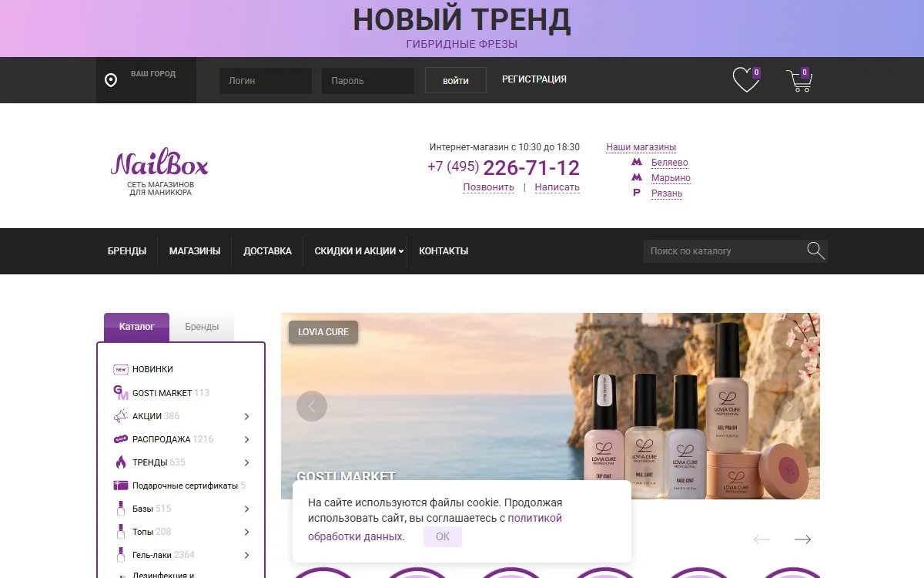The image size is (924, 578).
Task: Click the left carousel arrow below banner
Action: (762, 539)
